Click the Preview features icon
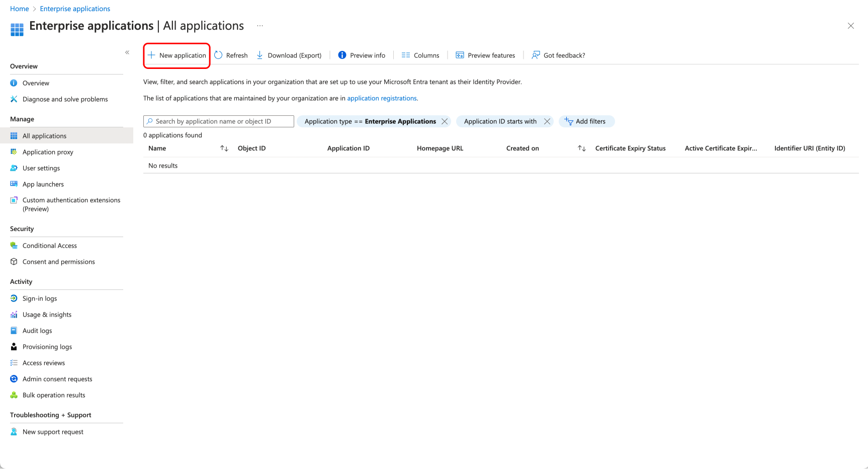Image resolution: width=868 pixels, height=469 pixels. point(460,55)
